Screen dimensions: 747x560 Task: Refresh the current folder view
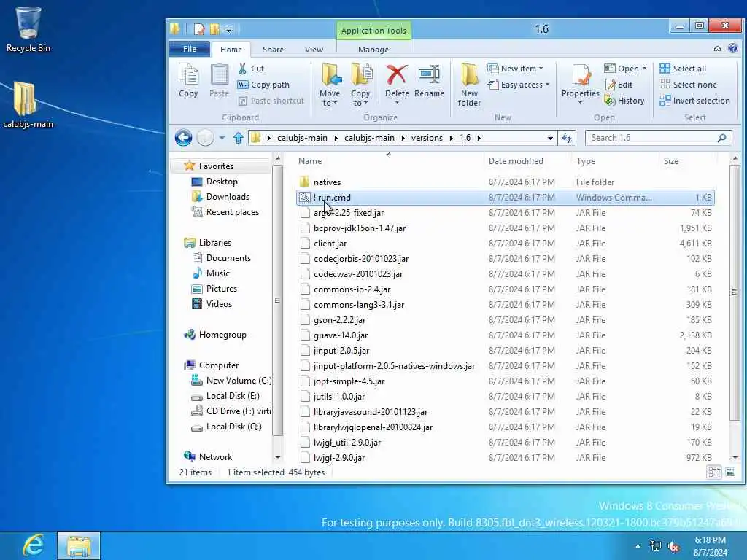[x=566, y=138]
